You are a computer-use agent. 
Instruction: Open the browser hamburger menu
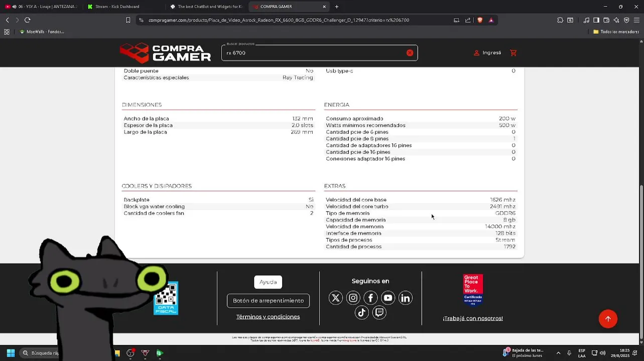coord(636,20)
